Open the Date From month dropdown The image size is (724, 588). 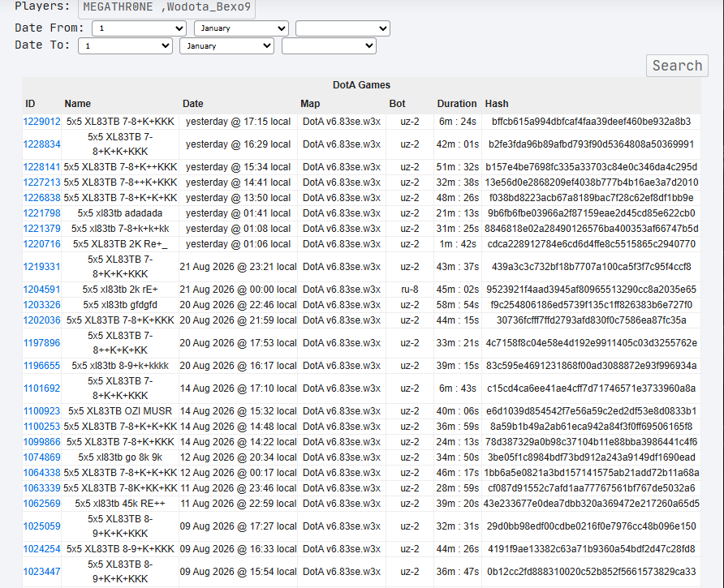click(x=242, y=28)
